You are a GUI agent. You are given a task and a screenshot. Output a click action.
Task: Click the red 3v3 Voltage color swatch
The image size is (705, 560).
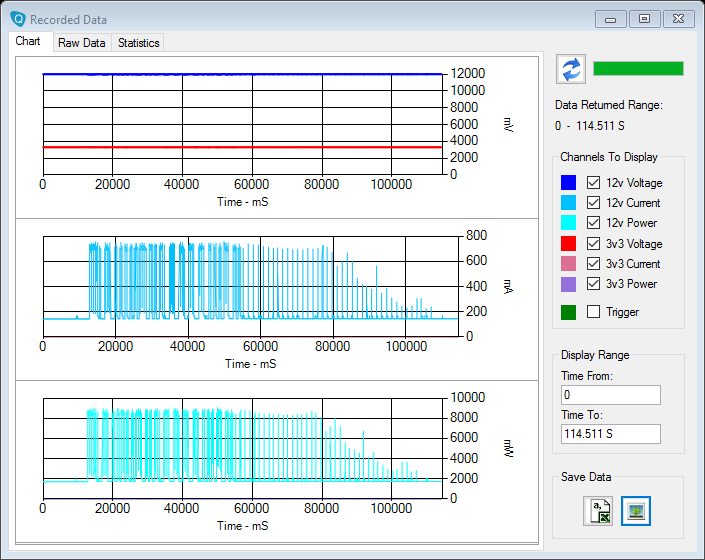(568, 244)
